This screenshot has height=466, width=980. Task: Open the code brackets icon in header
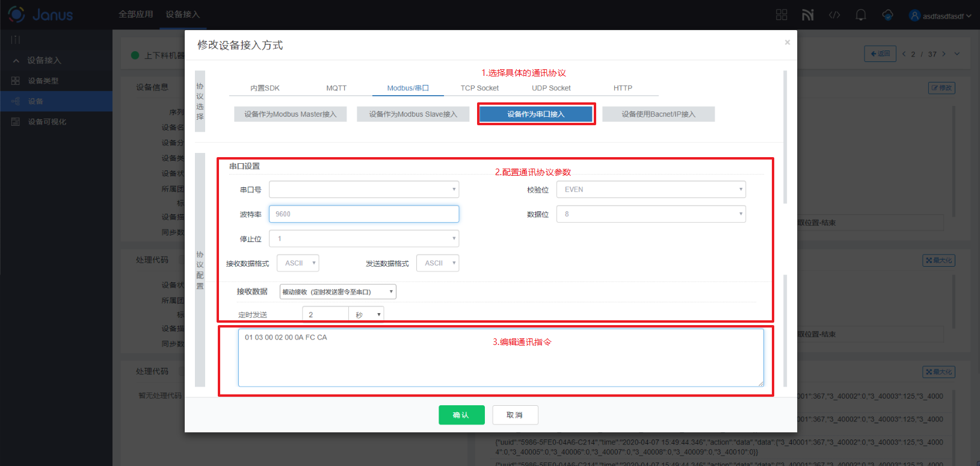pos(834,15)
